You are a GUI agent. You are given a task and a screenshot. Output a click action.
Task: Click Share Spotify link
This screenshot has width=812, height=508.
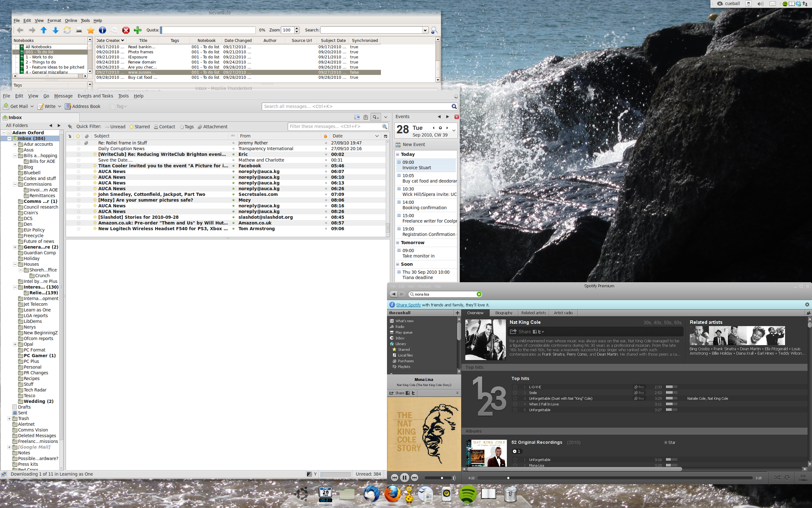[408, 305]
